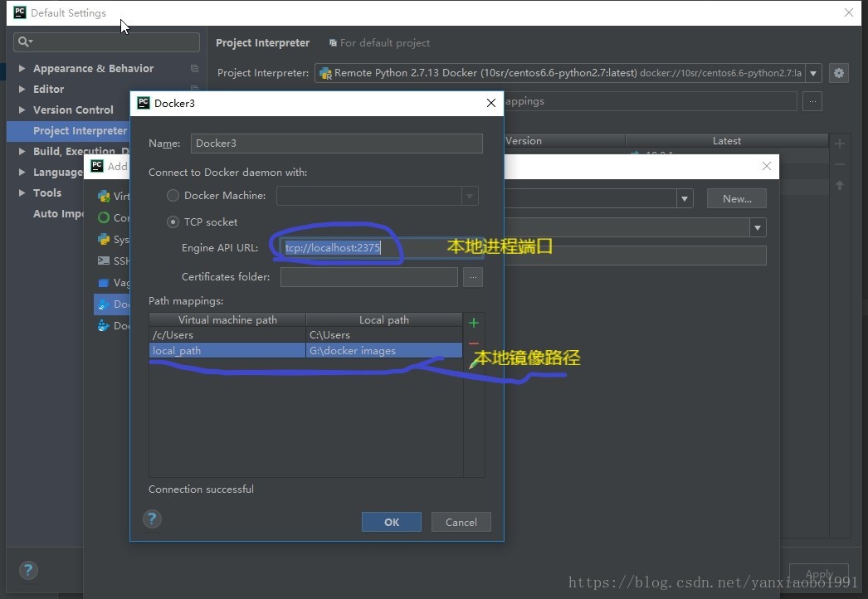Screen dimensions: 868x599
Task: Click the Virtual machine path column header
Action: (x=227, y=320)
